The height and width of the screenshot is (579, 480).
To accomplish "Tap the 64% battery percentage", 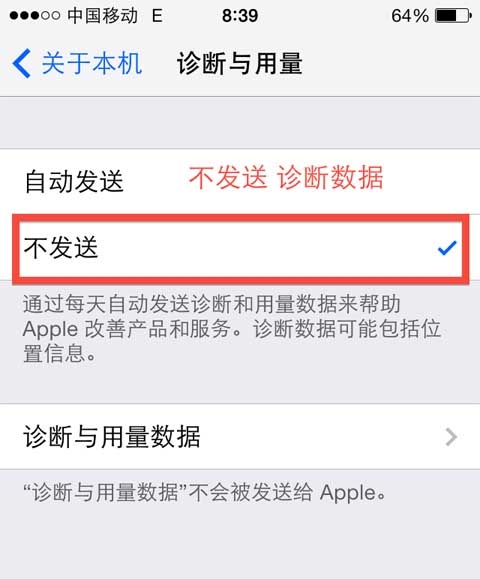I will pyautogui.click(x=410, y=16).
